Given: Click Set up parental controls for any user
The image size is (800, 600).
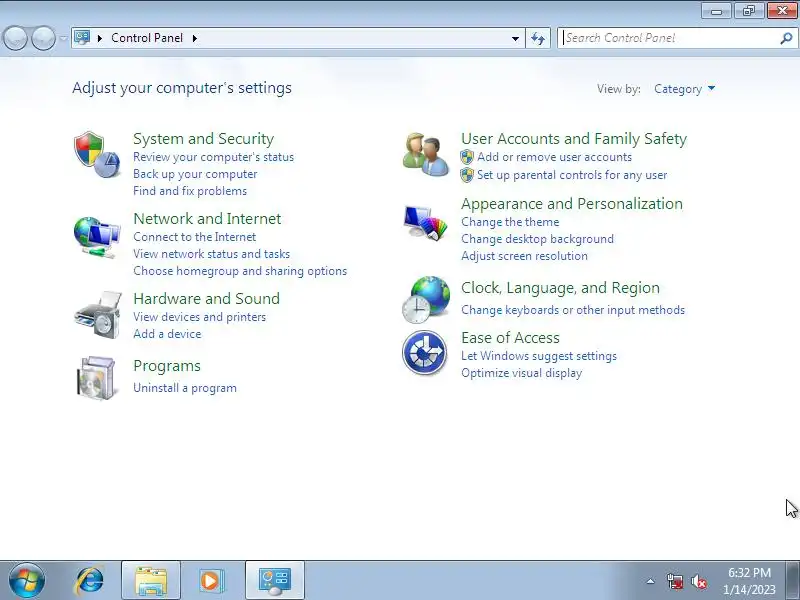Looking at the screenshot, I should pos(572,175).
